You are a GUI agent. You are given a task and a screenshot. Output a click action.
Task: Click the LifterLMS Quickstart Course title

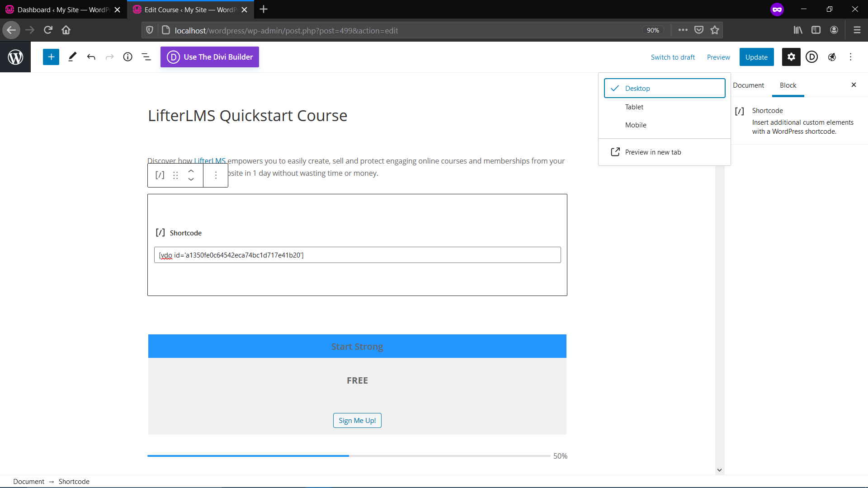tap(248, 116)
